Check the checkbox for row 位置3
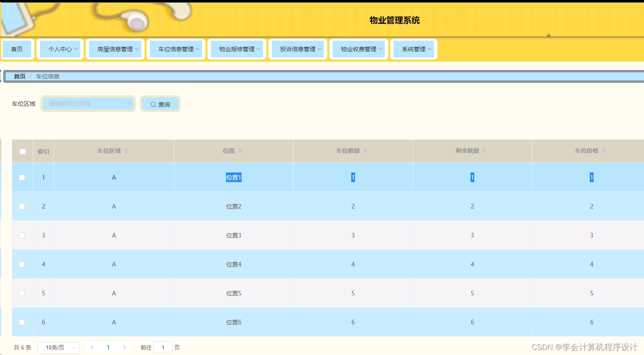644x355 pixels. (x=22, y=235)
